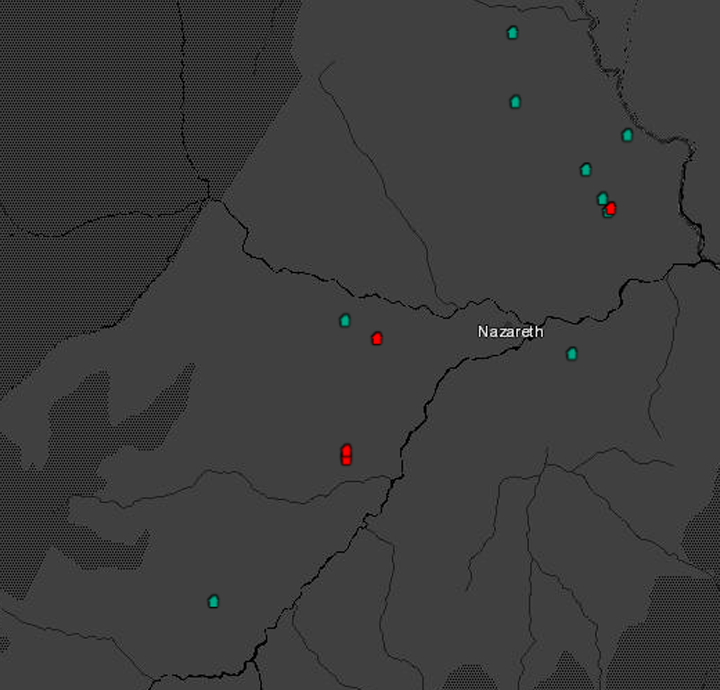Select teal house marker nearest the eastern border
This screenshot has width=720, height=690.
click(x=628, y=135)
